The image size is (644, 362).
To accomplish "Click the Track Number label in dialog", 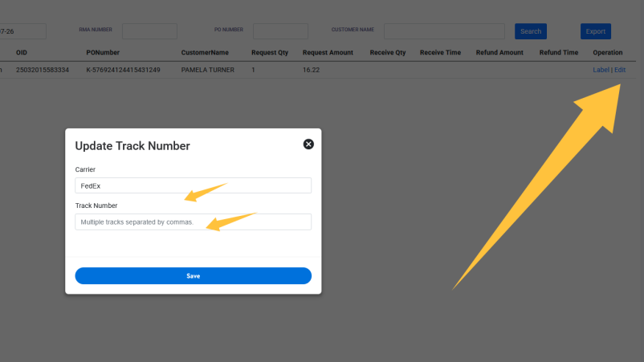I will point(96,205).
